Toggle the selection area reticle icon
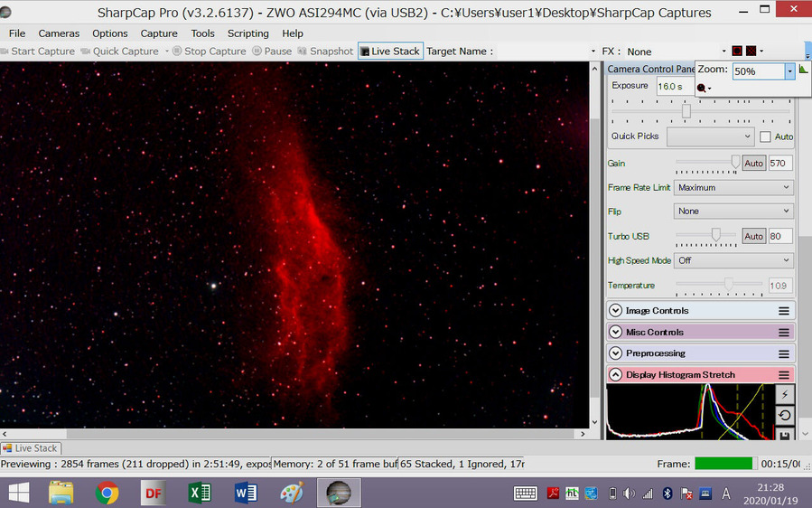Screen dimensions: 812x508 click(x=737, y=51)
